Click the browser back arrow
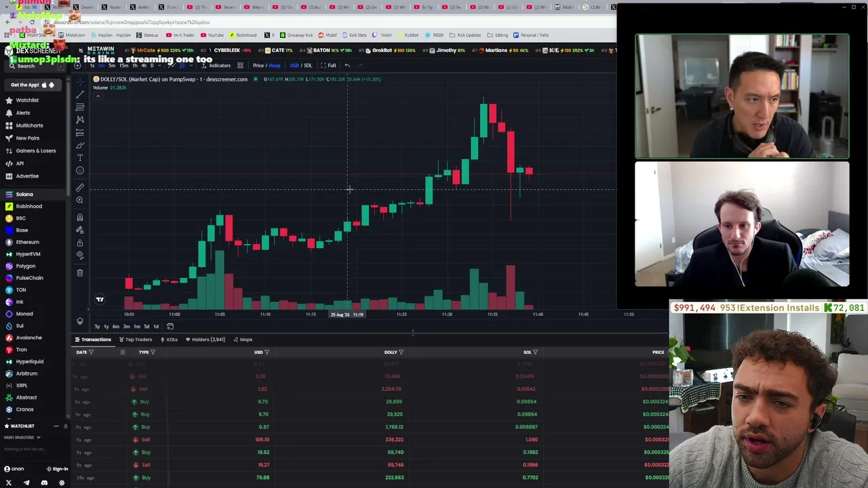 coord(7,22)
